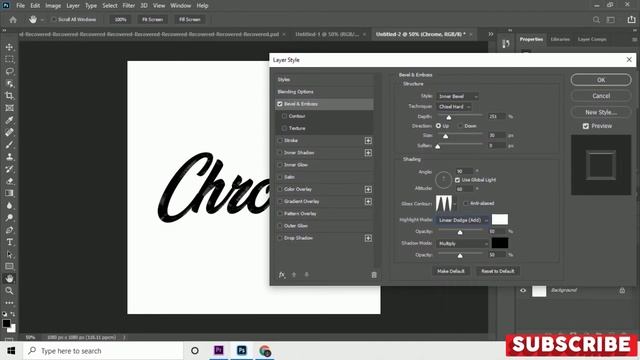
Task: Open the search icon in options bar
Action: click(596, 20)
